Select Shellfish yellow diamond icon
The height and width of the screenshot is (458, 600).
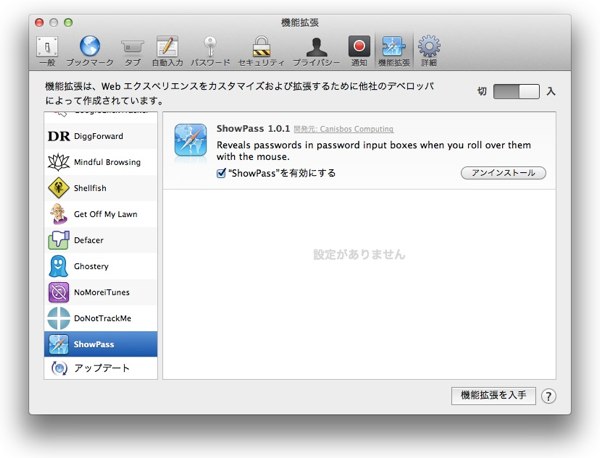click(59, 188)
